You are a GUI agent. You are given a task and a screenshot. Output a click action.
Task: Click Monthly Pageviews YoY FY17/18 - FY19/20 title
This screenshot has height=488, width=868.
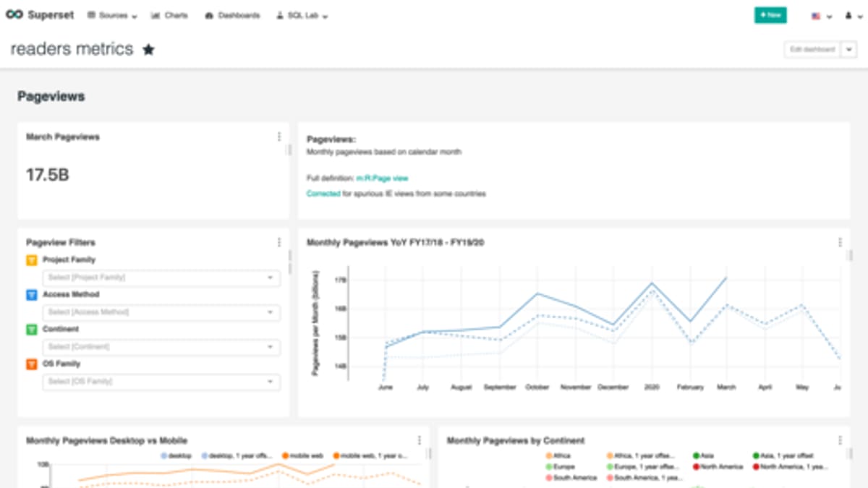(396, 243)
